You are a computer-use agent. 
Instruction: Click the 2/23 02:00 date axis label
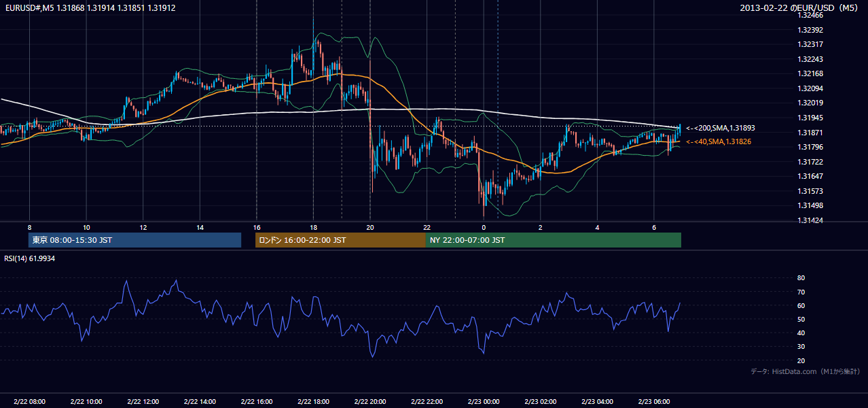540,401
